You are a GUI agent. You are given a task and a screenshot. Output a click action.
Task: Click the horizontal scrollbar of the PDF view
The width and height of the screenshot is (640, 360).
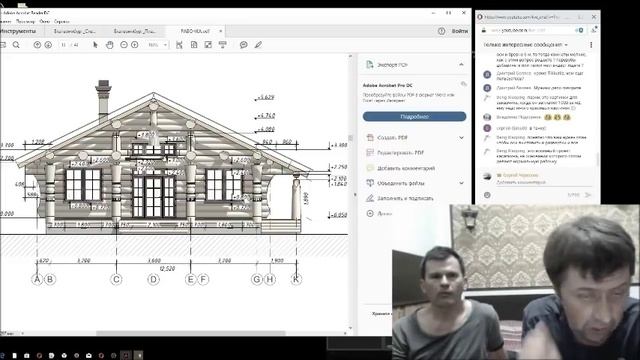(x=190, y=333)
